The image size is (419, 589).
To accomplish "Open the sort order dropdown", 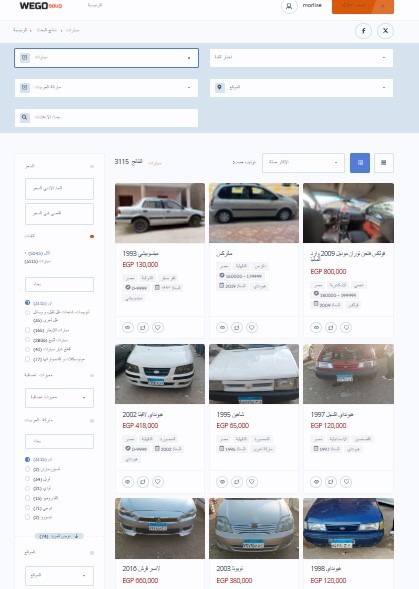I will tap(303, 163).
